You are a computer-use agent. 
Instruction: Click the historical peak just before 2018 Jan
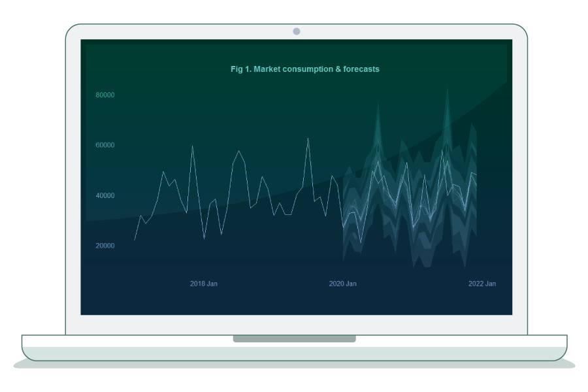[x=192, y=146]
